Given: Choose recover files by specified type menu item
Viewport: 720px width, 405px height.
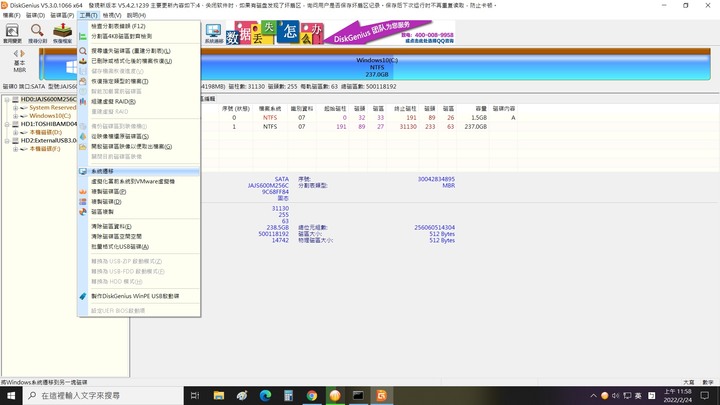Looking at the screenshot, I should [x=139, y=81].
